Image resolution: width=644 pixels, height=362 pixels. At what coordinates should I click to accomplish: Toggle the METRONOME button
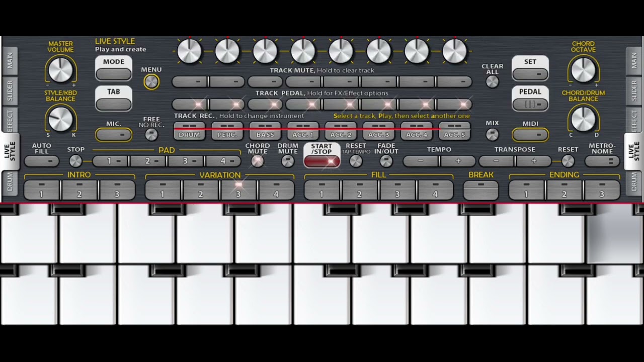[602, 161]
